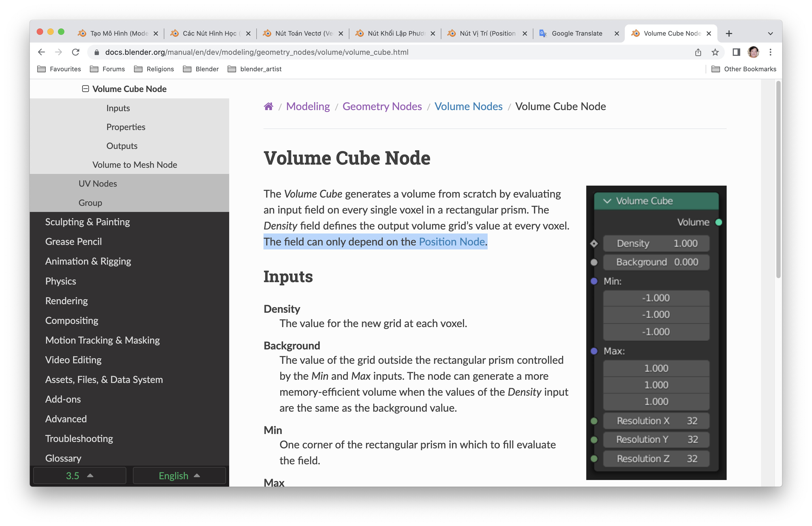
Task: Close the Volume Cube Node tab
Action: 709,34
